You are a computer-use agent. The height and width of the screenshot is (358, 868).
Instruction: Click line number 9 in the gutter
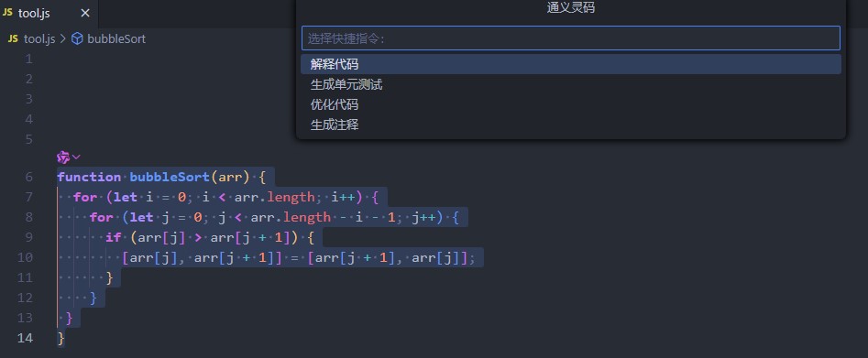coord(28,237)
